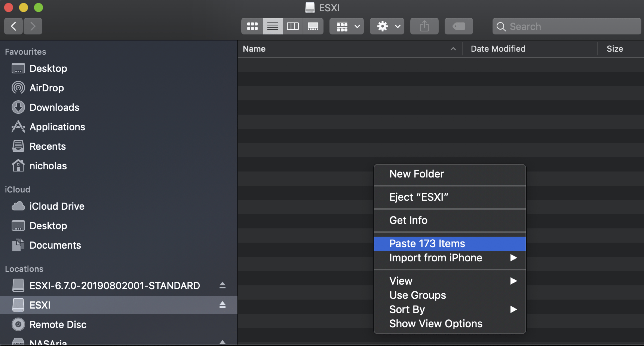Open Downloads folder in sidebar

54,107
